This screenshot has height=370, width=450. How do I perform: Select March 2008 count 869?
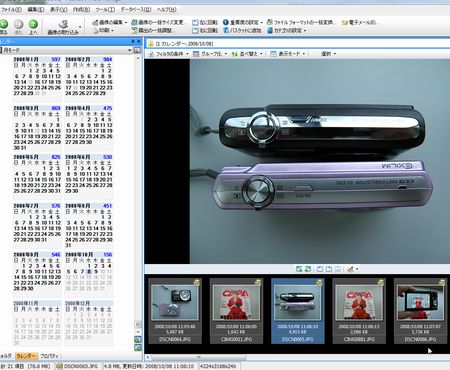56,108
